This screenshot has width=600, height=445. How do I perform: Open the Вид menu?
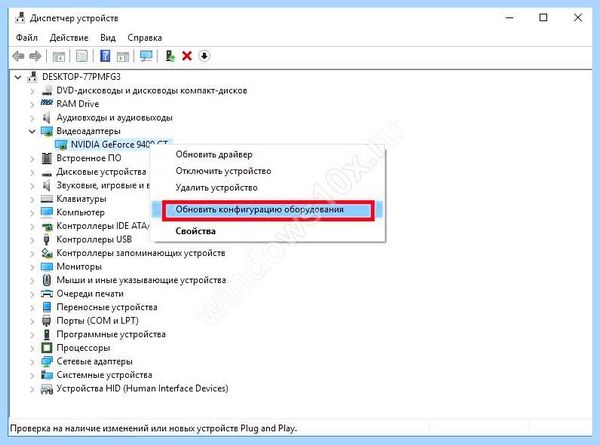pyautogui.click(x=108, y=37)
